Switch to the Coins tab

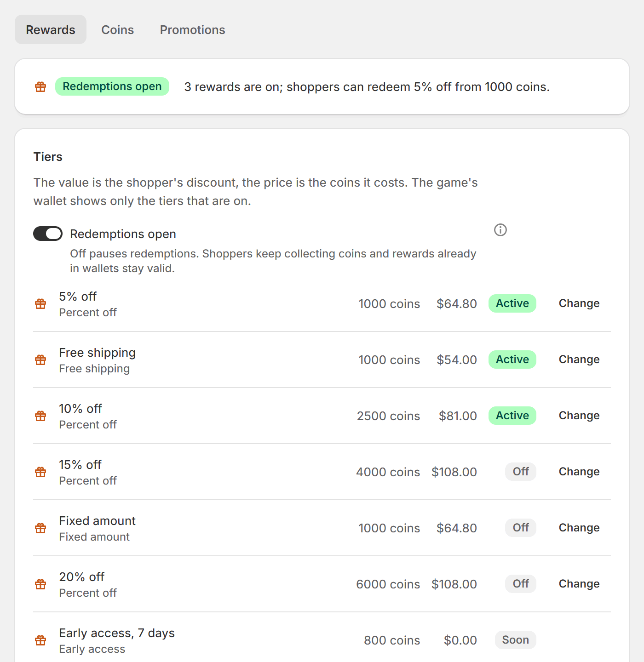point(118,30)
